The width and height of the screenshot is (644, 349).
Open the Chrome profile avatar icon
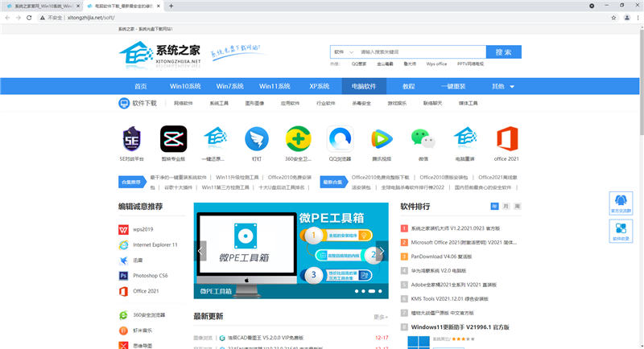pos(627,18)
